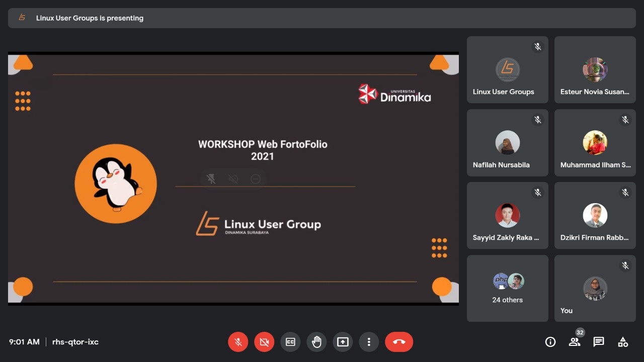Select the Esteur Novia Susan participant tile

click(x=595, y=70)
